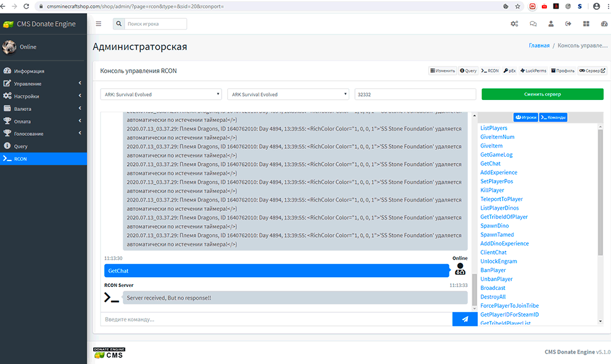Open the chat bubbles icon in header
Image resolution: width=611 pixels, height=364 pixels.
[533, 24]
